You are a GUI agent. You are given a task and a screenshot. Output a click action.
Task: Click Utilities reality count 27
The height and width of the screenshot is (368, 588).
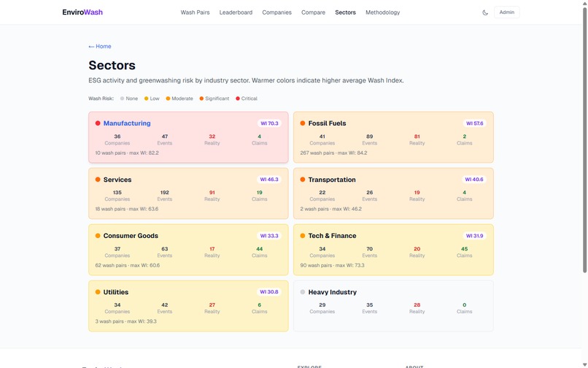point(212,305)
